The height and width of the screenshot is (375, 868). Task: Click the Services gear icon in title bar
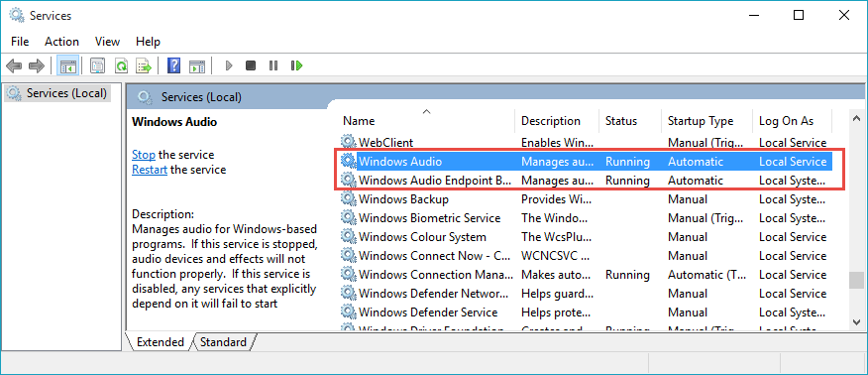[17, 16]
